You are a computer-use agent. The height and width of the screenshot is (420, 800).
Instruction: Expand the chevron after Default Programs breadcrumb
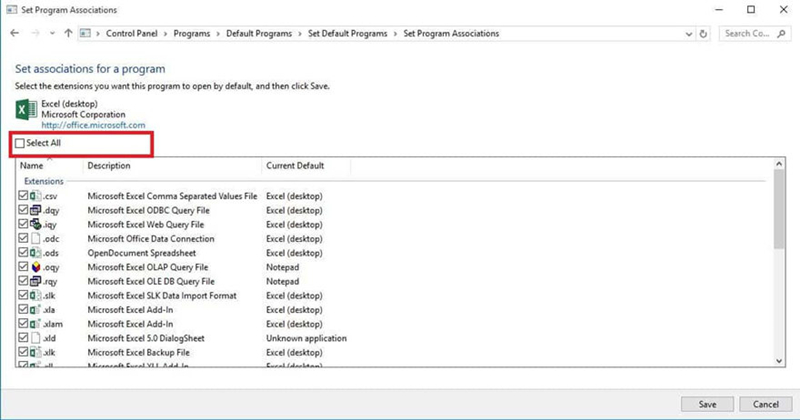(296, 34)
